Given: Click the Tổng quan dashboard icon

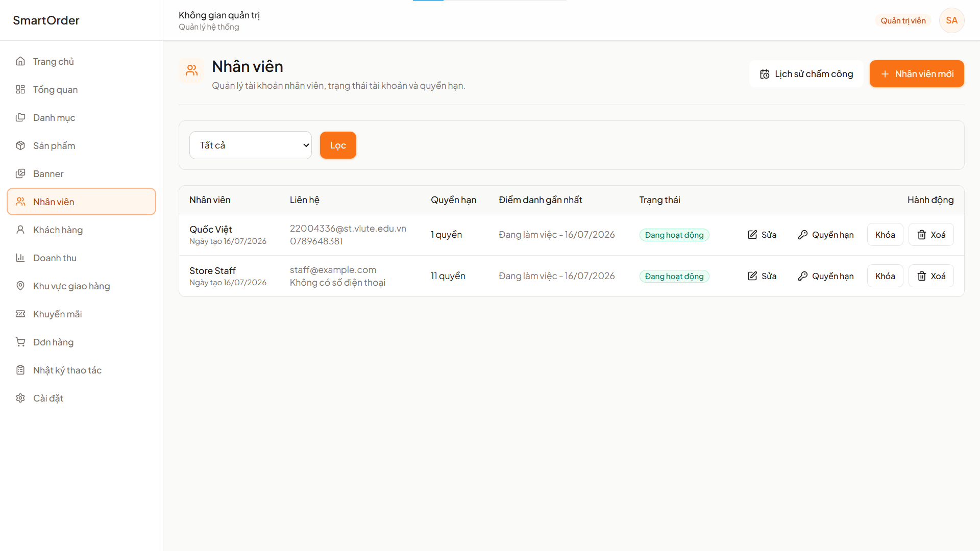Looking at the screenshot, I should pos(20,89).
